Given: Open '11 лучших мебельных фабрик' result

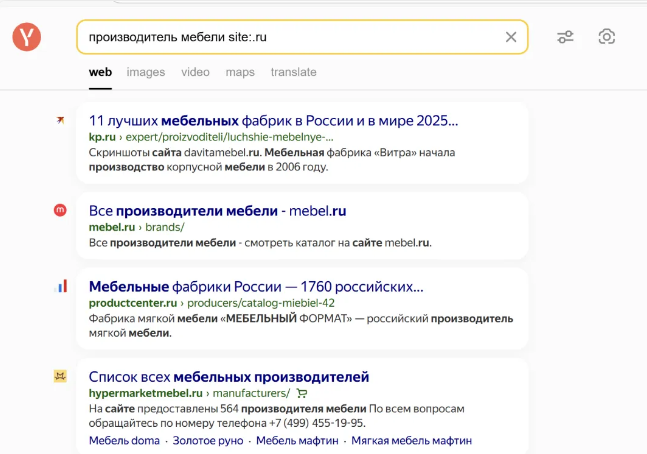Looking at the screenshot, I should pos(273,121).
